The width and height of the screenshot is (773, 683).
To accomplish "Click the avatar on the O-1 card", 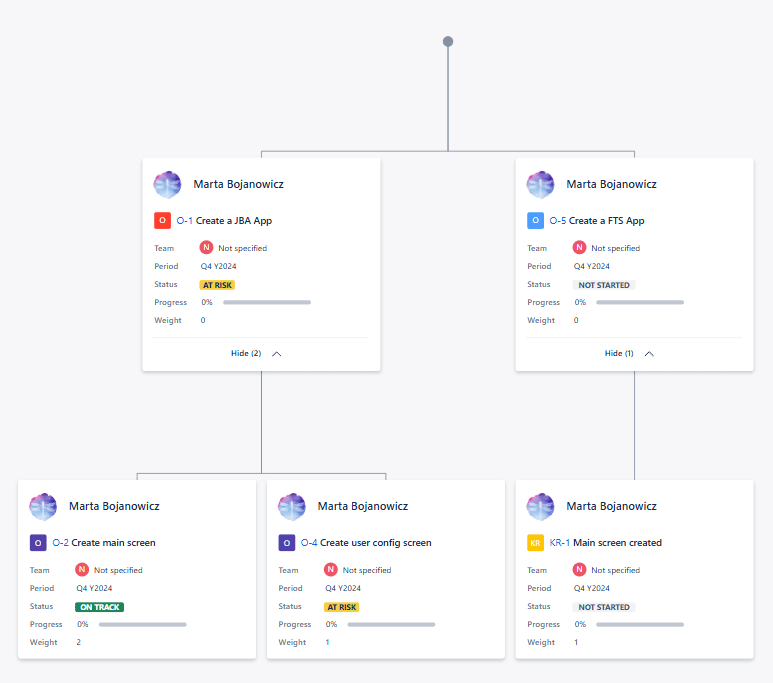I will 167,185.
